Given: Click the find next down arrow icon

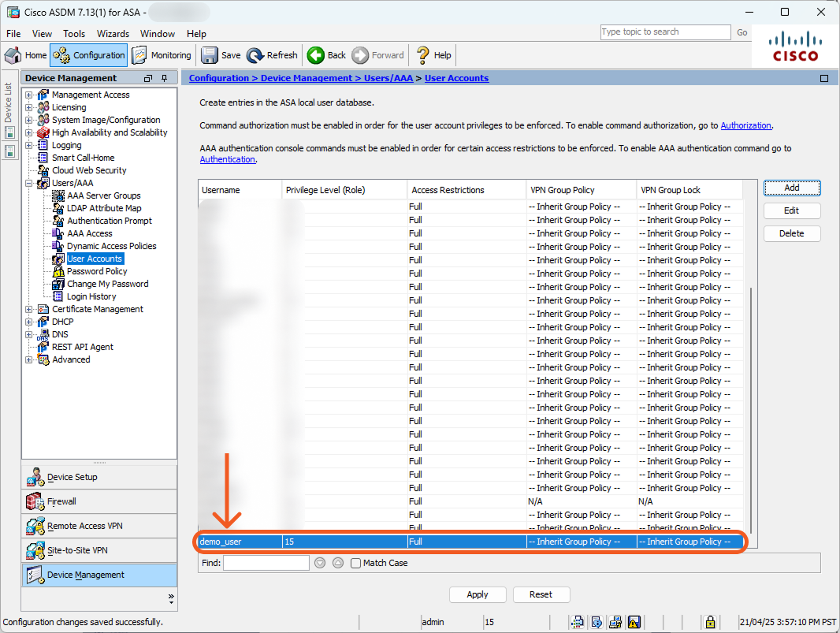Looking at the screenshot, I should (320, 563).
